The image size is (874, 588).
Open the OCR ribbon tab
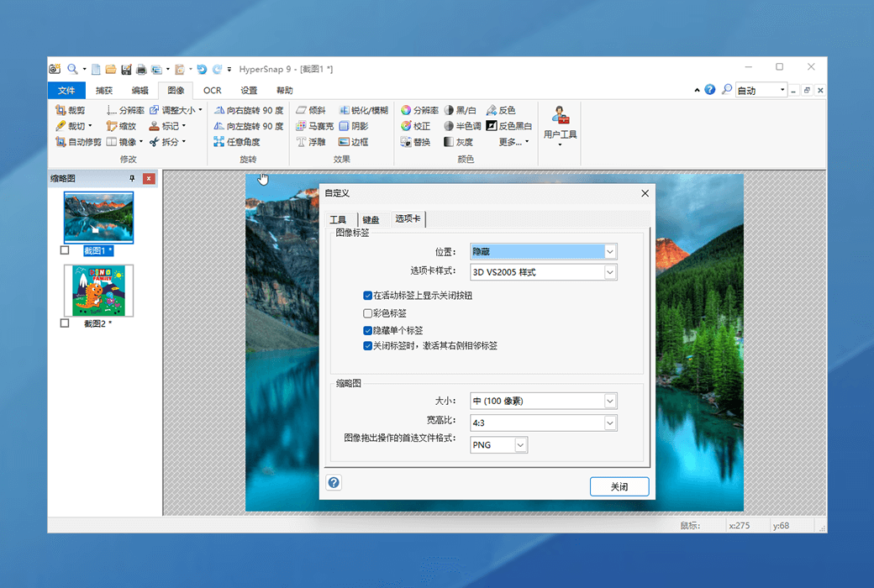[212, 91]
